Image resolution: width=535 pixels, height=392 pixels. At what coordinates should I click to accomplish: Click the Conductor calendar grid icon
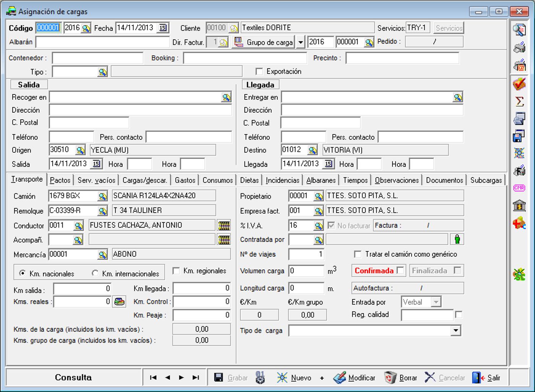[224, 225]
